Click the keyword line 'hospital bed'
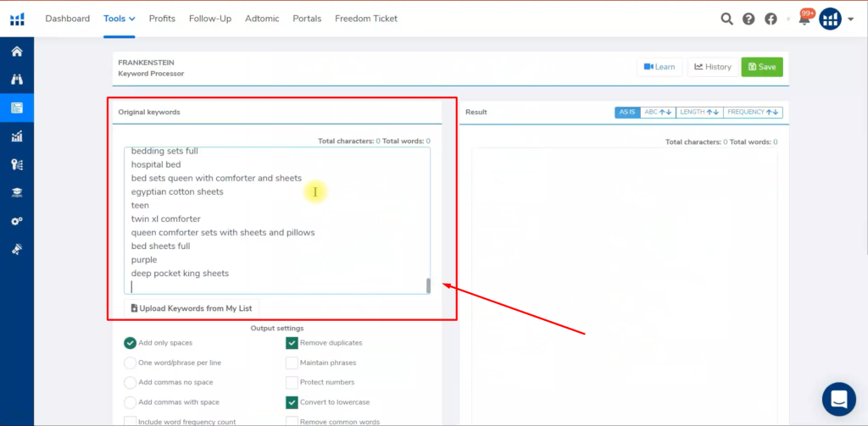 (x=156, y=164)
